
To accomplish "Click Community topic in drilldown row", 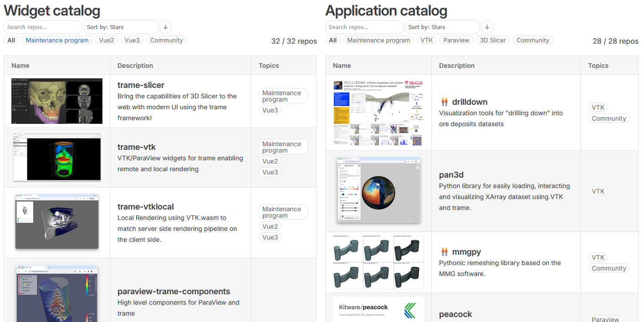I will [608, 118].
